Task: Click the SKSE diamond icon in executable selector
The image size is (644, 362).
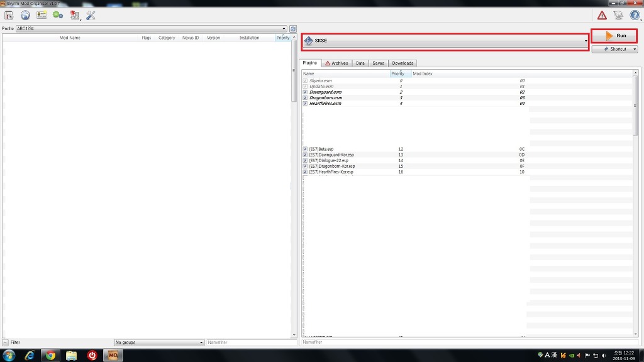Action: pos(308,41)
